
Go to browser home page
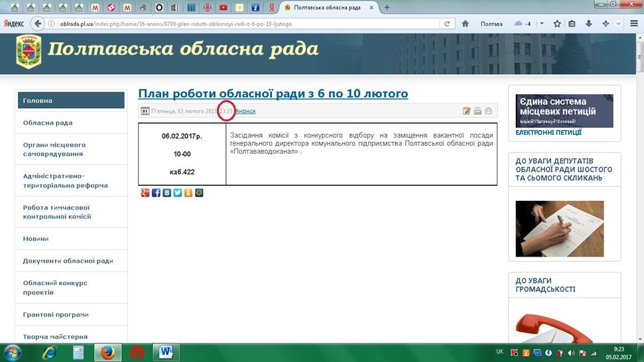click(466, 23)
